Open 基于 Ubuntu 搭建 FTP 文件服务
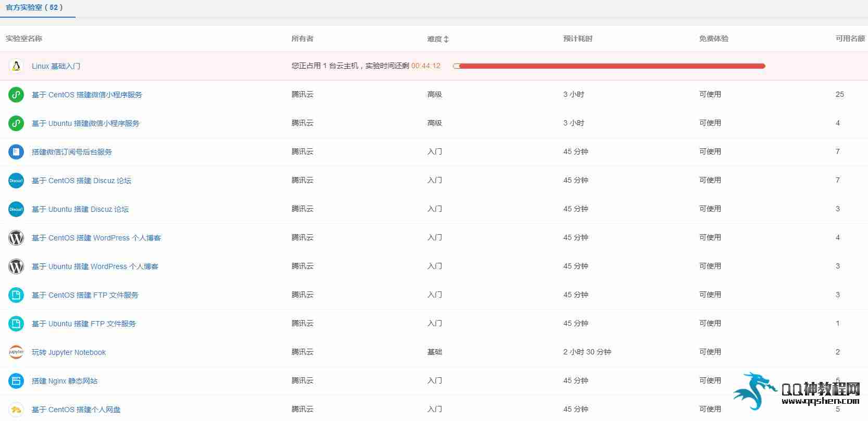Image resolution: width=868 pixels, height=421 pixels. pyautogui.click(x=84, y=324)
